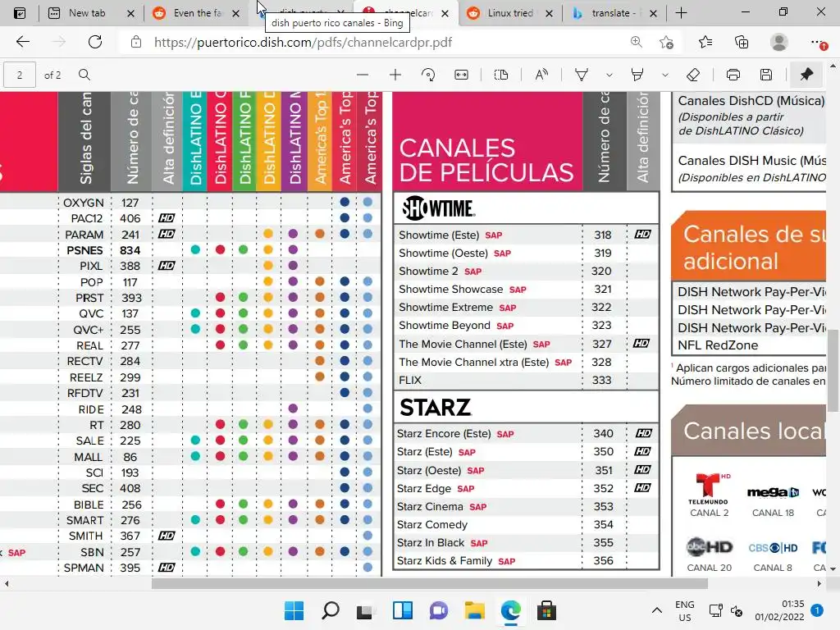
Task: Toggle the Pin toolbar icon
Action: (807, 75)
